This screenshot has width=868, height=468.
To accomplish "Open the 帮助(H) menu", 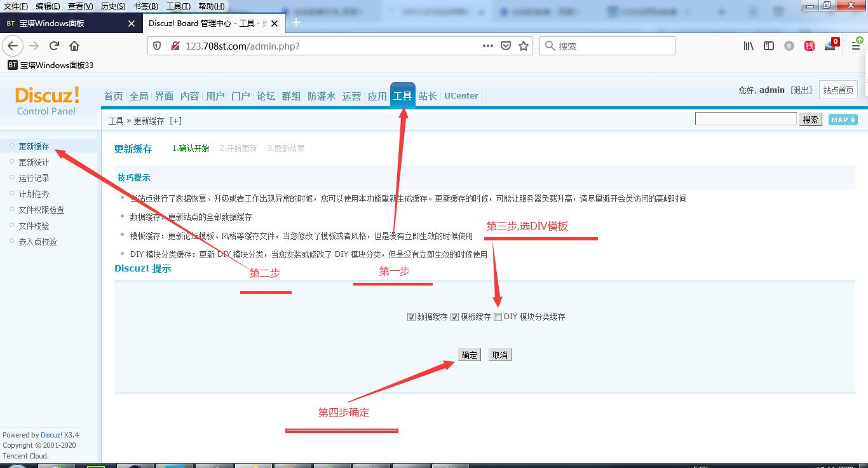I will (x=212, y=6).
